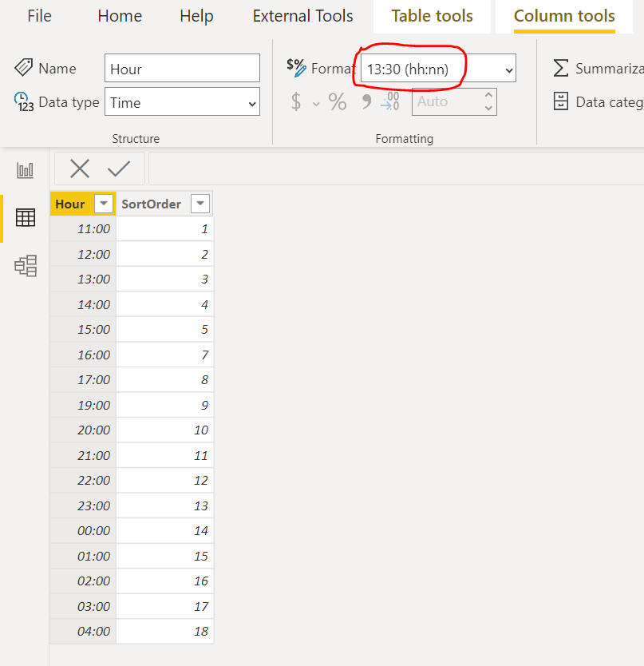Select the 00:00 cell
This screenshot has height=666, width=644.
pos(83,530)
